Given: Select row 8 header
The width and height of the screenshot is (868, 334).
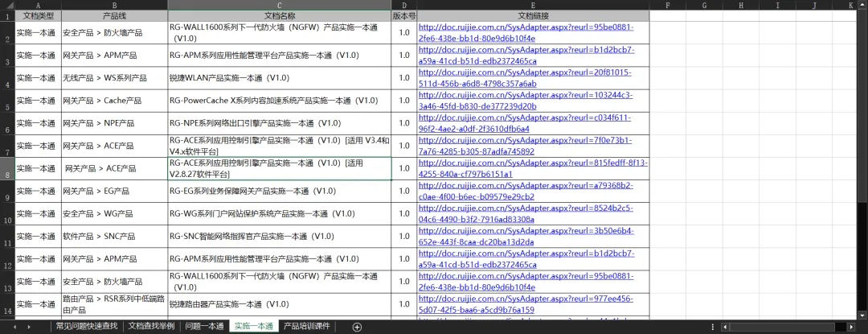Looking at the screenshot, I should pyautogui.click(x=7, y=168).
